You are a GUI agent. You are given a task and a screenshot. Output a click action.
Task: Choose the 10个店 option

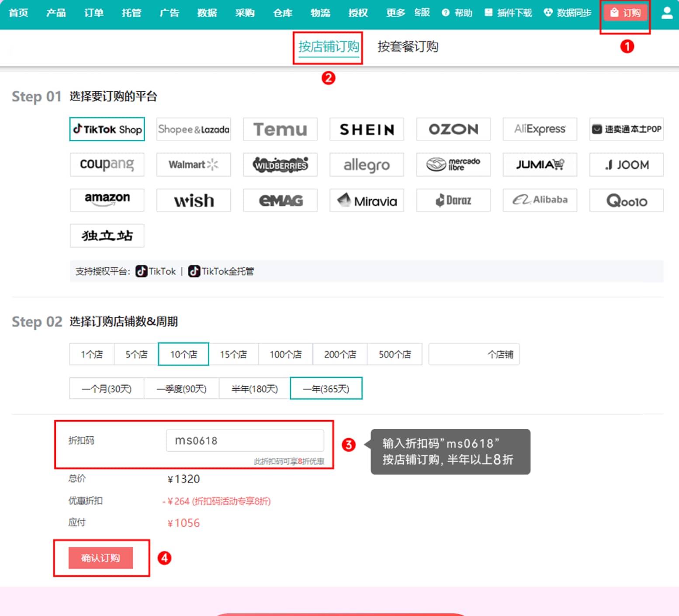[x=184, y=354]
